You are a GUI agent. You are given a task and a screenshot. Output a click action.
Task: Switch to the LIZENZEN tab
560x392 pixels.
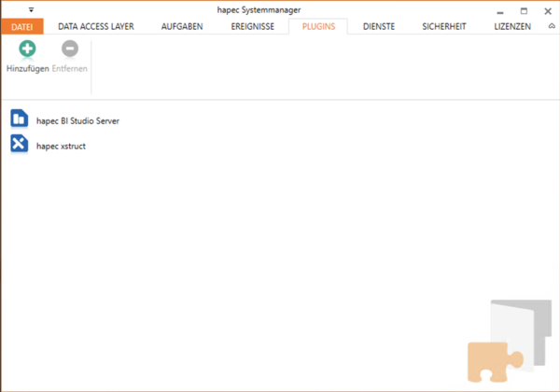point(512,26)
